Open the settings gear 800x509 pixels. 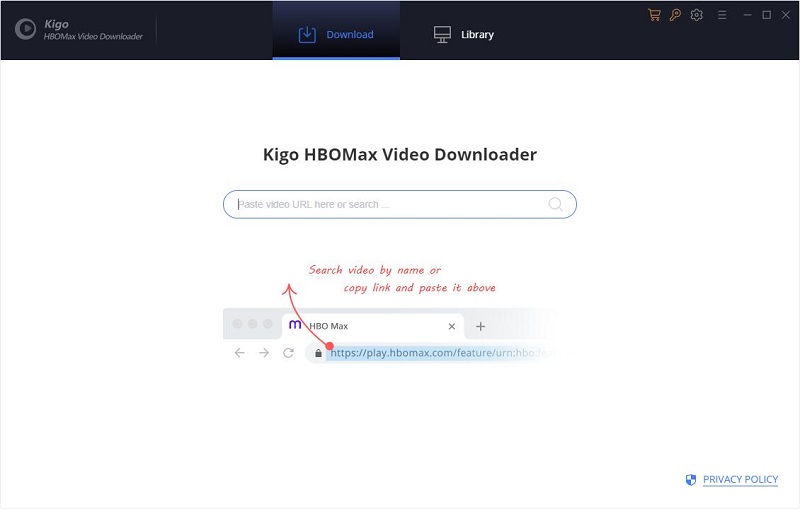tap(697, 15)
